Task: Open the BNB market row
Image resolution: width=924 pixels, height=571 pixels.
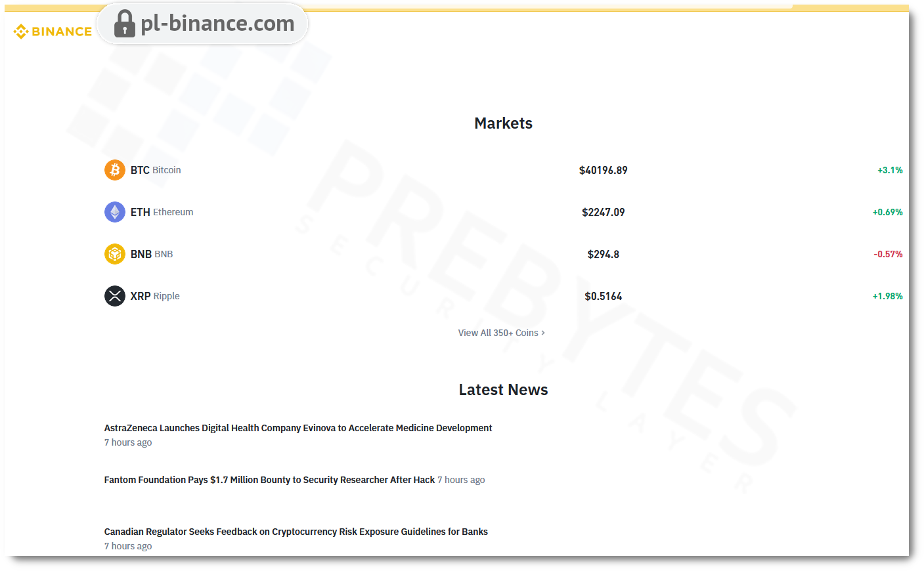Action: click(x=504, y=254)
